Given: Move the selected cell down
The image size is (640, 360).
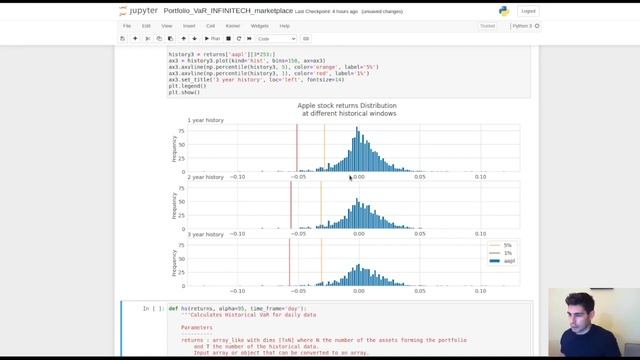Looking at the screenshot, I should [195, 38].
